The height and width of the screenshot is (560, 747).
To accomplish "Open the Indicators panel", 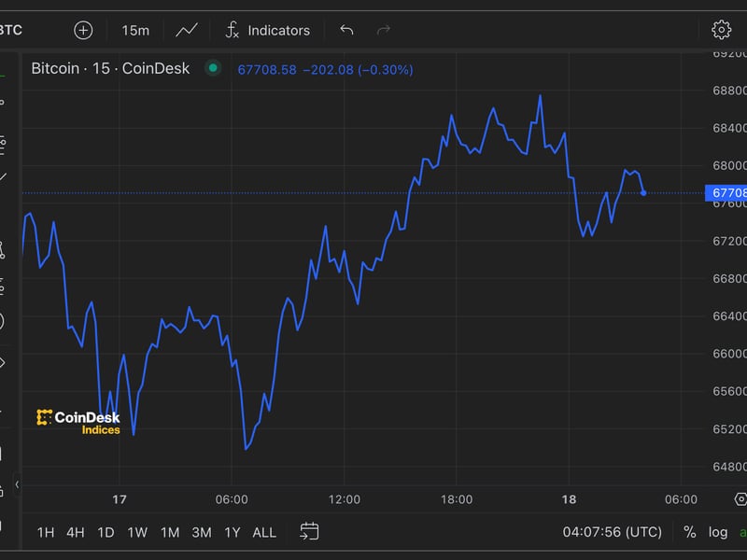I will click(267, 30).
